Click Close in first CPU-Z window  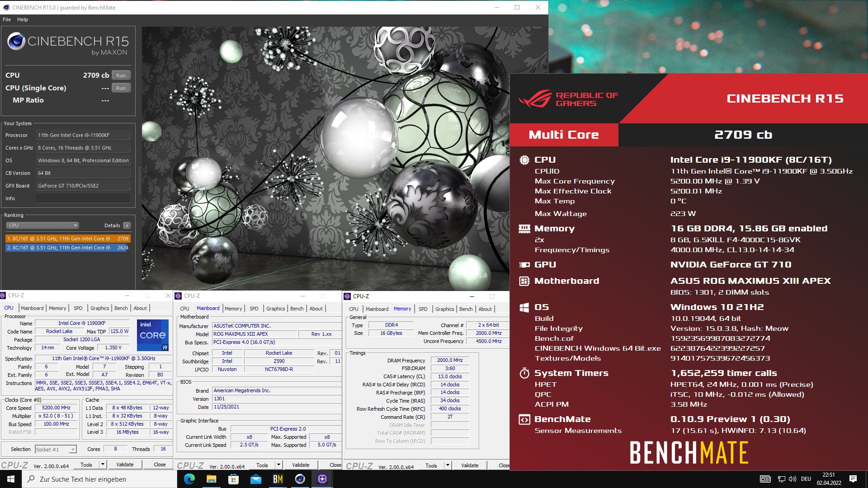click(x=160, y=465)
